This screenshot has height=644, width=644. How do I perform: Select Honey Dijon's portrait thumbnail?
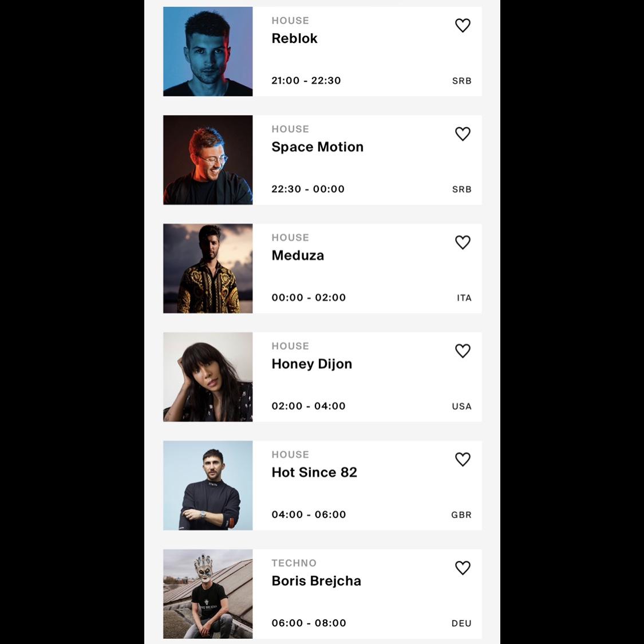pos(208,377)
